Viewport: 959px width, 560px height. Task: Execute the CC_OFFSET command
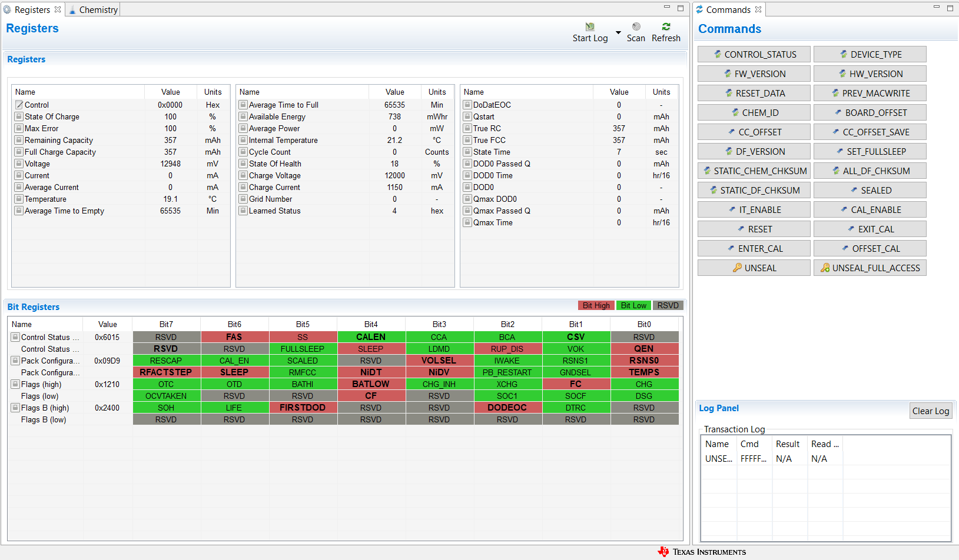(754, 132)
